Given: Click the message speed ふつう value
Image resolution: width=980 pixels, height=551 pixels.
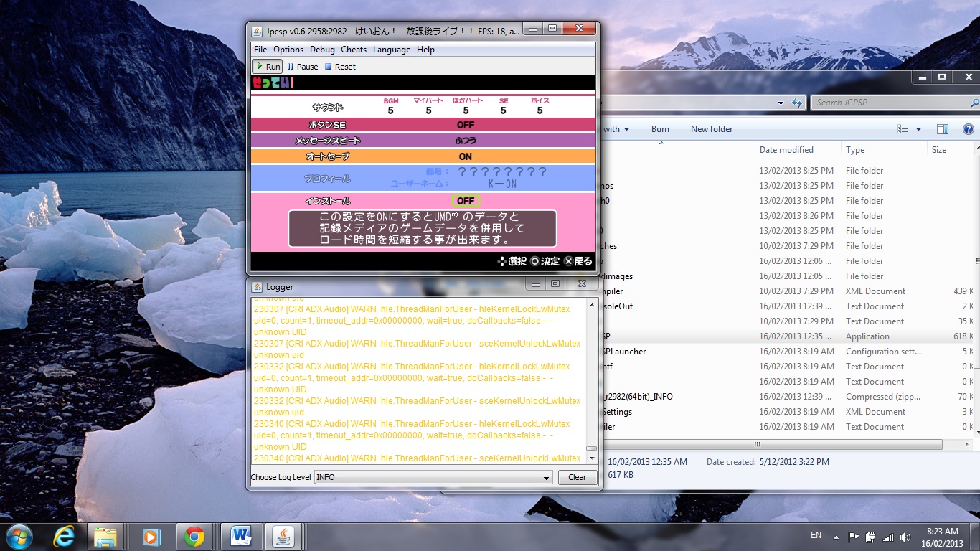Looking at the screenshot, I should 466,141.
